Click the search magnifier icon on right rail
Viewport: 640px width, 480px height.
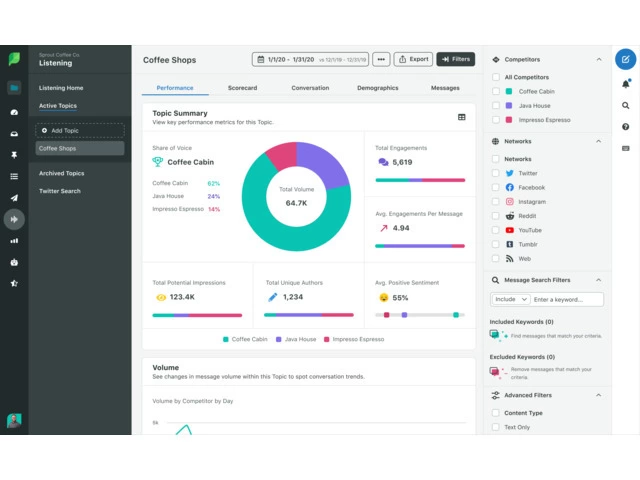(x=625, y=105)
